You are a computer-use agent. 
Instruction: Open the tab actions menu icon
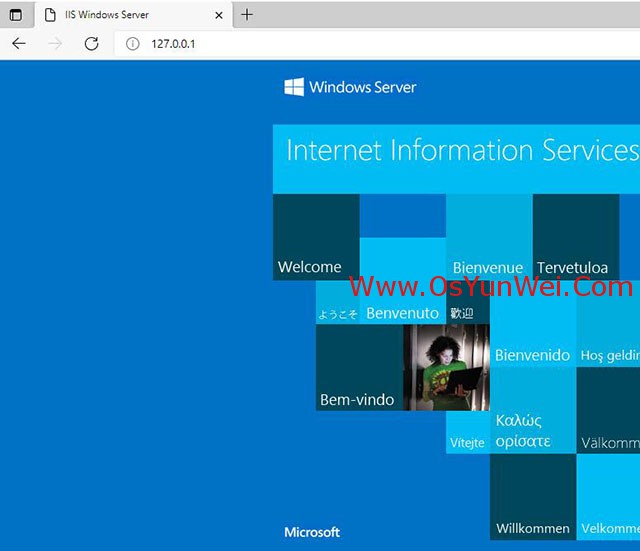(x=16, y=15)
